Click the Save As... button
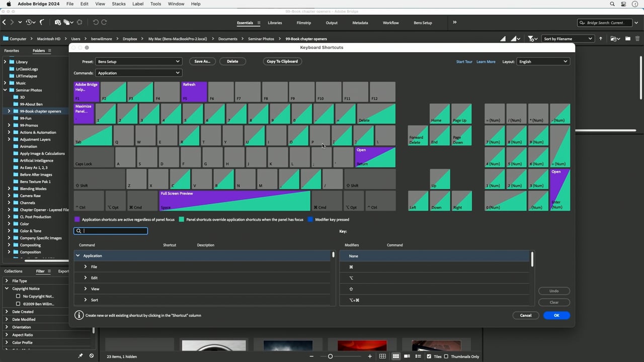Image resolution: width=644 pixels, height=362 pixels. point(202,61)
